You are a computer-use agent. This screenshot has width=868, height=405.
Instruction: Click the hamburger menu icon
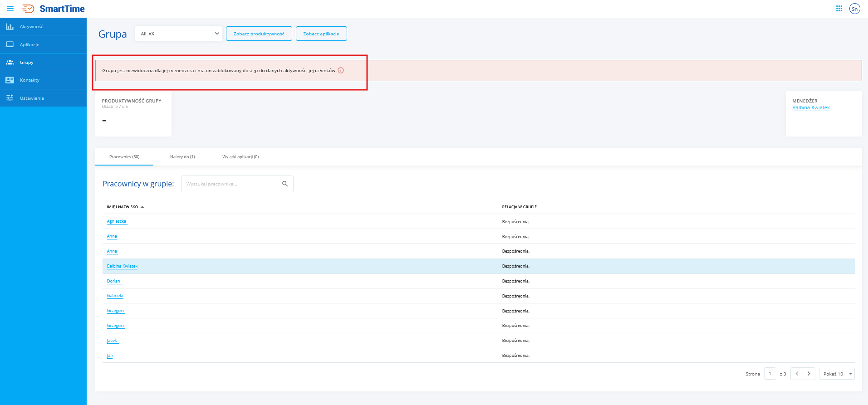(10, 9)
